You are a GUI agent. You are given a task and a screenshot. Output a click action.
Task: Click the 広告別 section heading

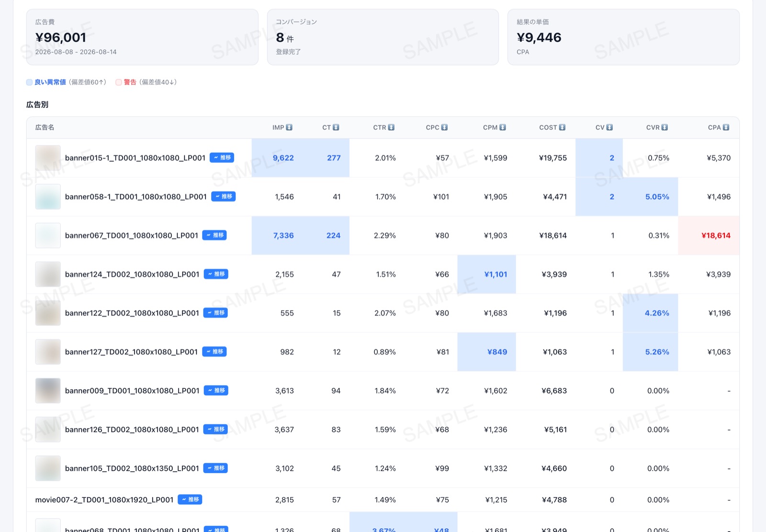[x=37, y=104]
